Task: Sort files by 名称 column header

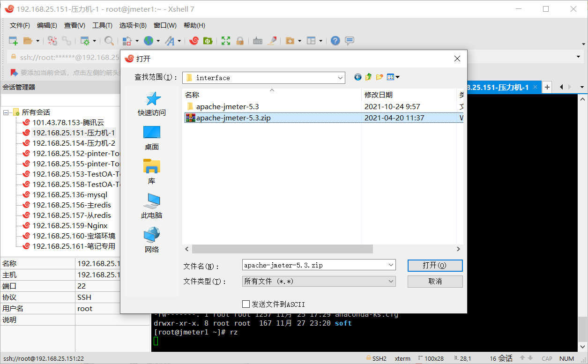Action: [x=272, y=95]
